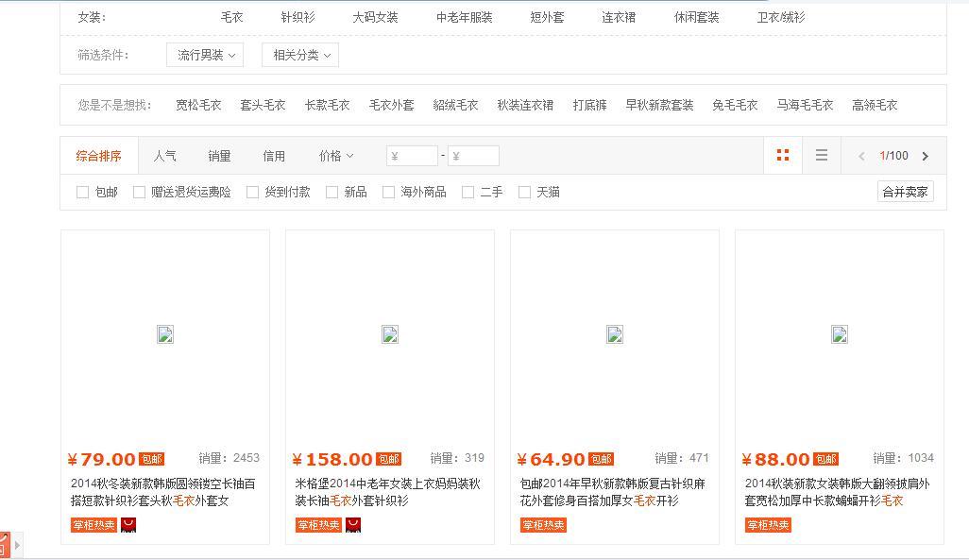Click Tmall badge on ¥158.00 item
969x560 pixels.
(x=354, y=525)
